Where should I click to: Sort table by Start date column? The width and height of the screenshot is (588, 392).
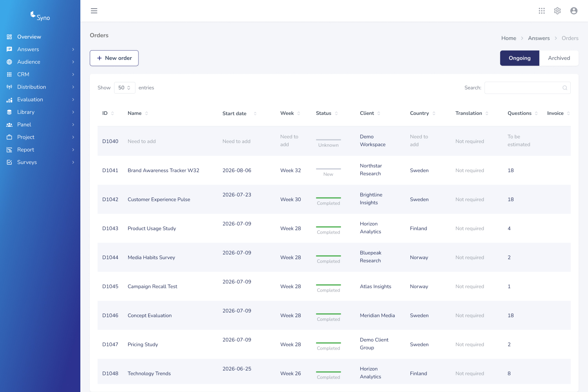(240, 113)
